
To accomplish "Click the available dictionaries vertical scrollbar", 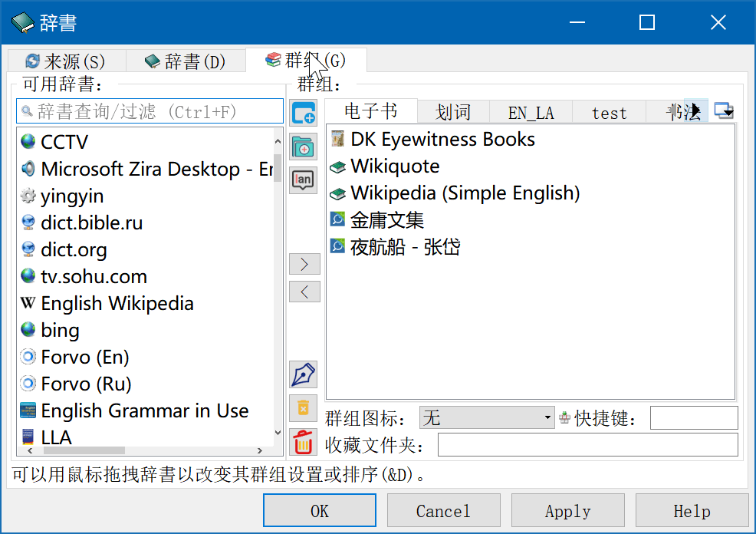I will pyautogui.click(x=278, y=292).
